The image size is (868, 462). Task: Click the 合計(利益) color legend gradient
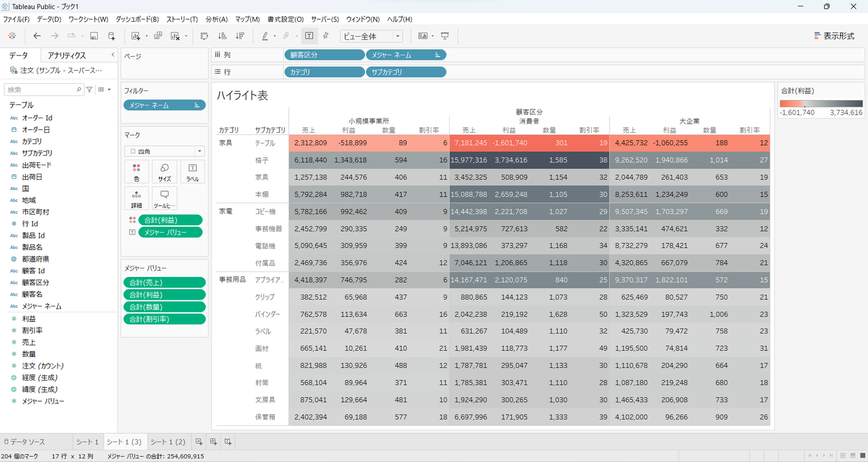[x=821, y=104]
